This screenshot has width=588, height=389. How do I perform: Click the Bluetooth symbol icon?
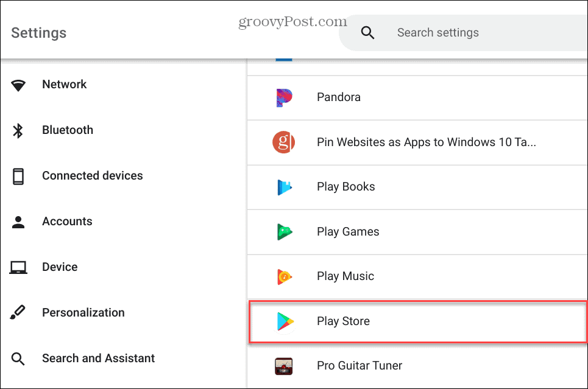tap(18, 130)
